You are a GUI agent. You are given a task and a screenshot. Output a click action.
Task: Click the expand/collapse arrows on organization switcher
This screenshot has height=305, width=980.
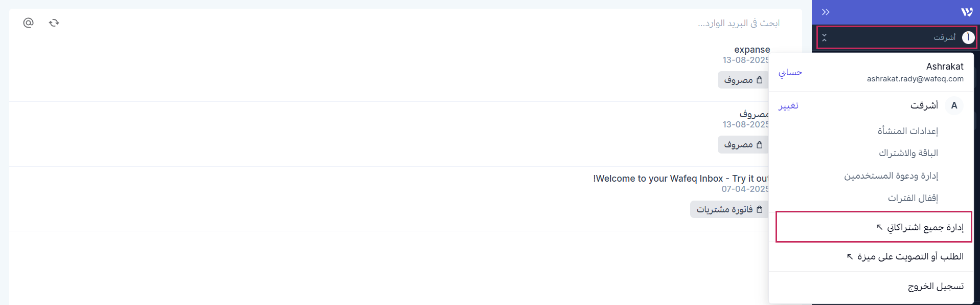coord(824,38)
